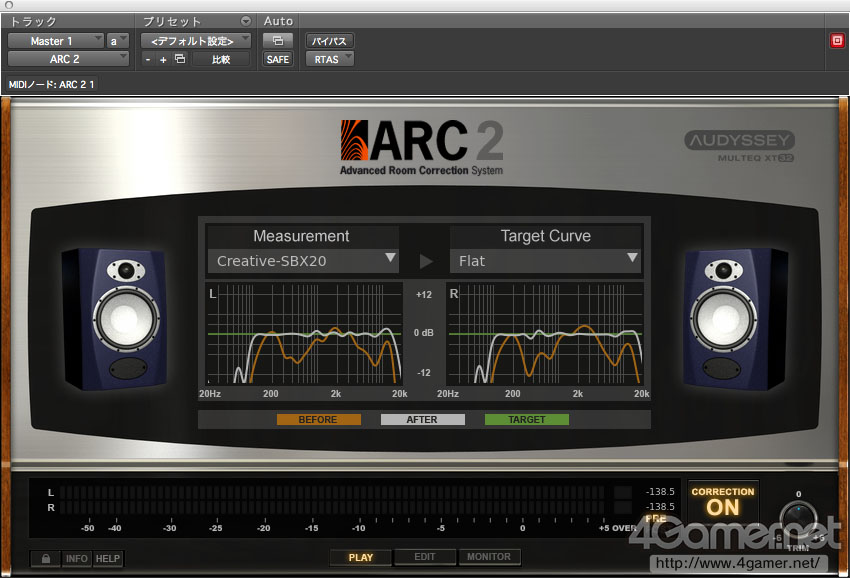Image resolution: width=850 pixels, height=578 pixels.
Task: Open the Master 1 track selector
Action: 55,41
